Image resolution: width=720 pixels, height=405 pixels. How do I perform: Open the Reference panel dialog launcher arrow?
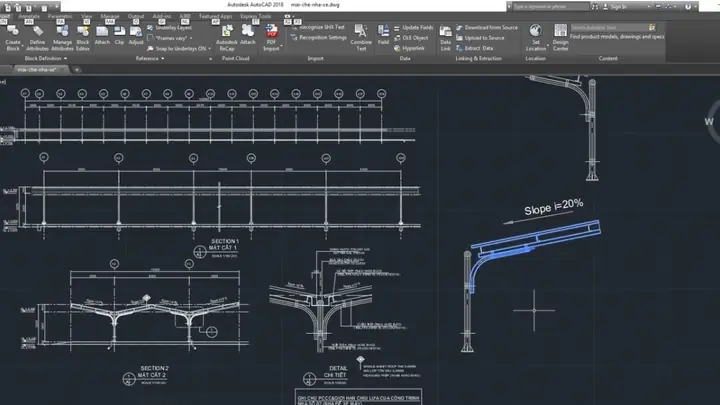(211, 59)
